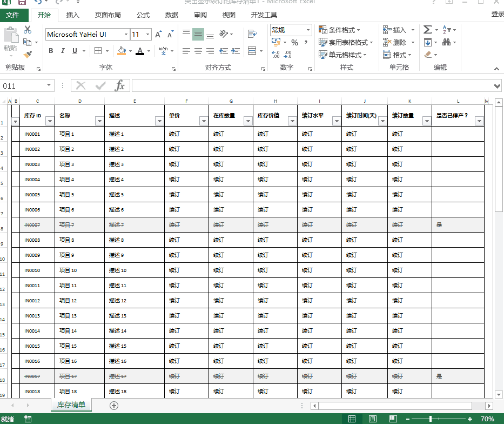Toggle Italic formatting
Image resolution: width=504 pixels, height=424 pixels.
63,51
